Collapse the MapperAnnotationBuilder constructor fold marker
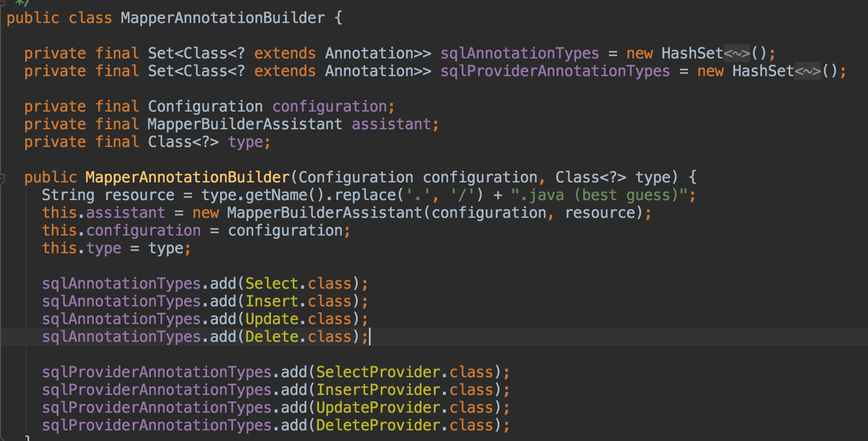Viewport: 868px width, 441px height. [x=2, y=178]
